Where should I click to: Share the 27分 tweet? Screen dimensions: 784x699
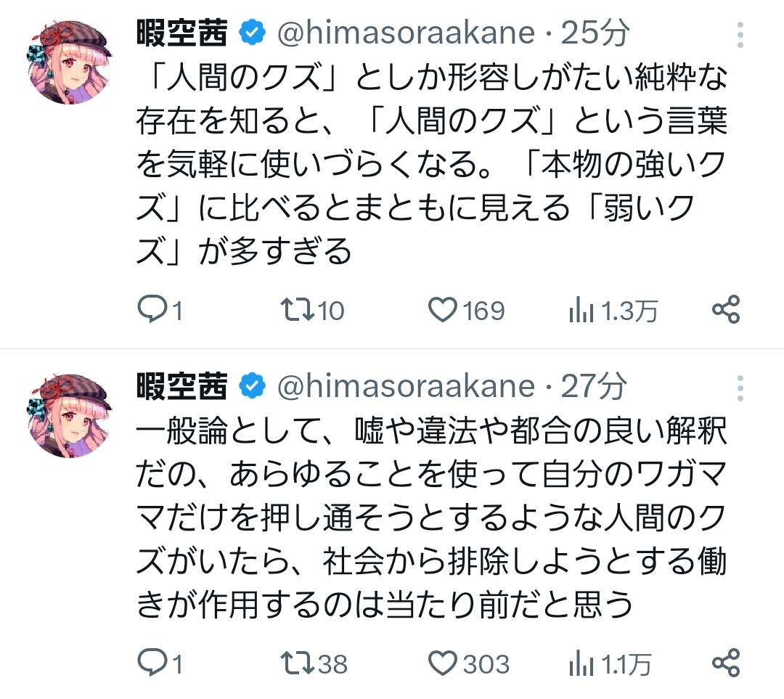725,663
